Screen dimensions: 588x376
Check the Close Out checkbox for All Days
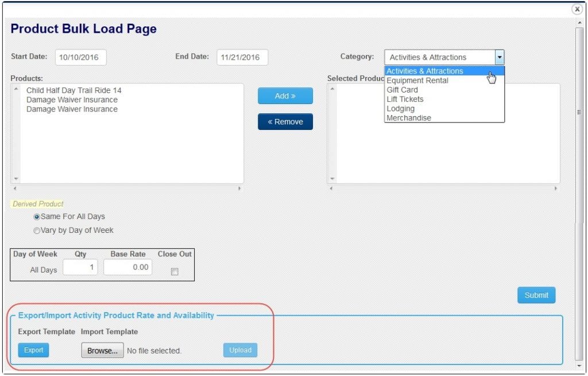pos(174,270)
